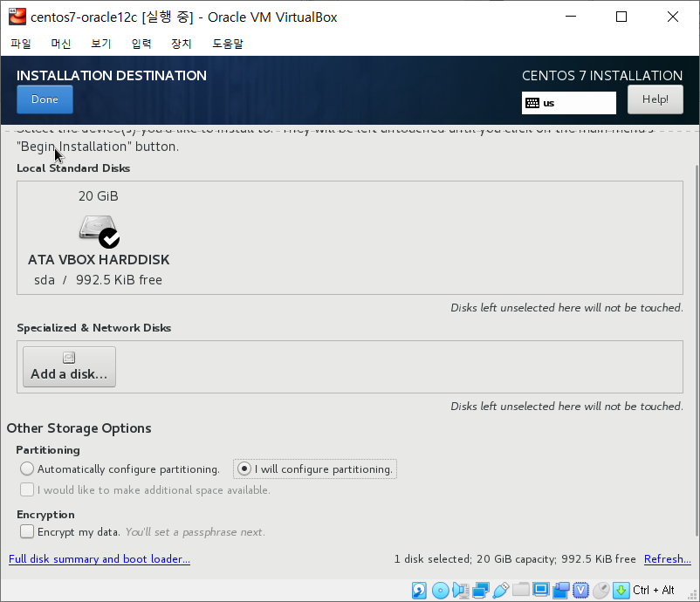Click the 1 disk selected summary text
700x602 pixels.
(x=515, y=558)
